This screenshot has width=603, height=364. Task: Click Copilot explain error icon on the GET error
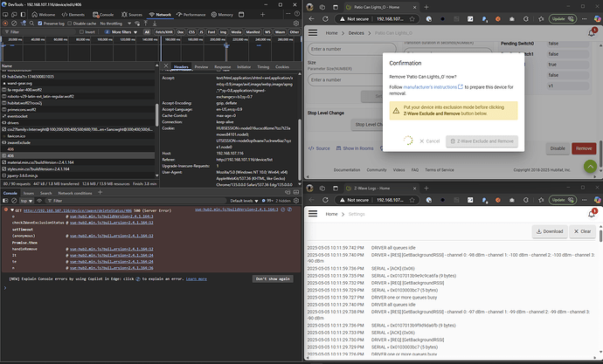289,209
